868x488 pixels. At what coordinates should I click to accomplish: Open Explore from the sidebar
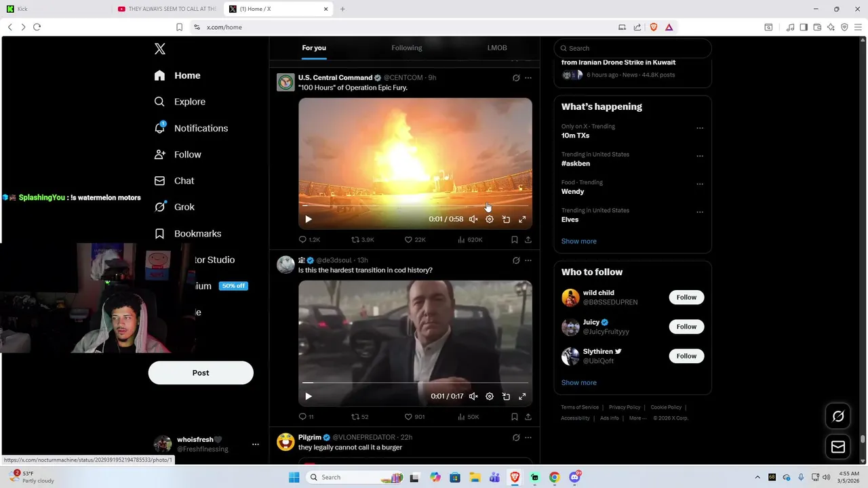180,102
